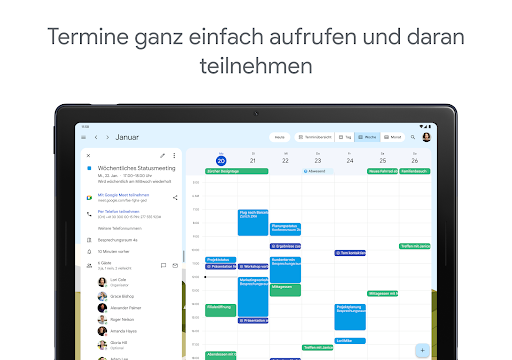Open the Projektplanung event on day 24
Viewport: 512px width, 360px height.
click(350, 317)
